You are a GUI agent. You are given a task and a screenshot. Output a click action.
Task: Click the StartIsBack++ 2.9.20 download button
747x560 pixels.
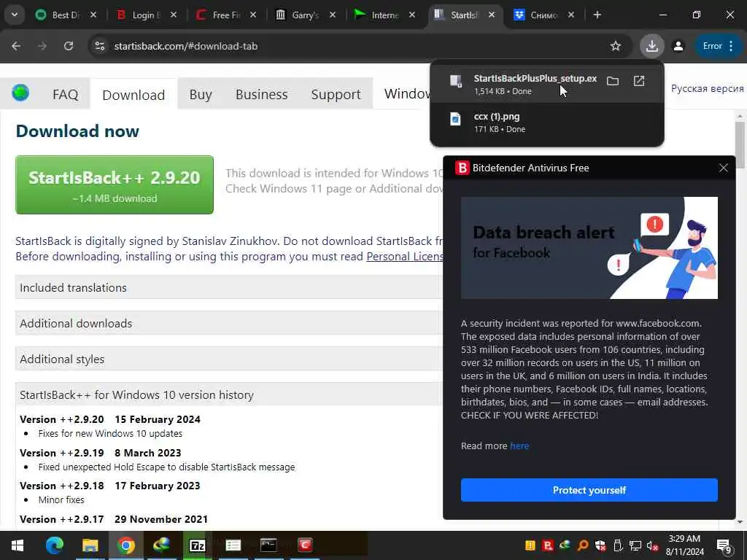[115, 184]
